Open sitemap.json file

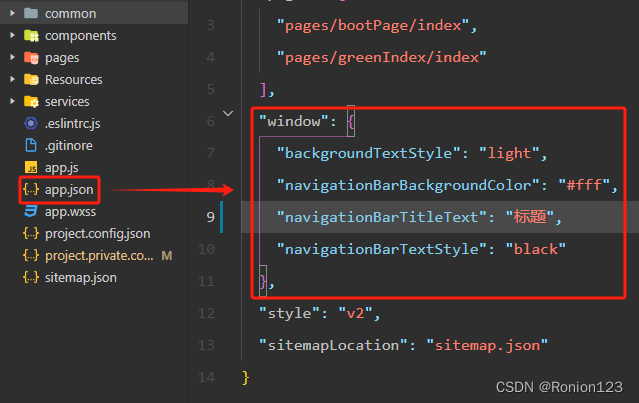coord(81,277)
